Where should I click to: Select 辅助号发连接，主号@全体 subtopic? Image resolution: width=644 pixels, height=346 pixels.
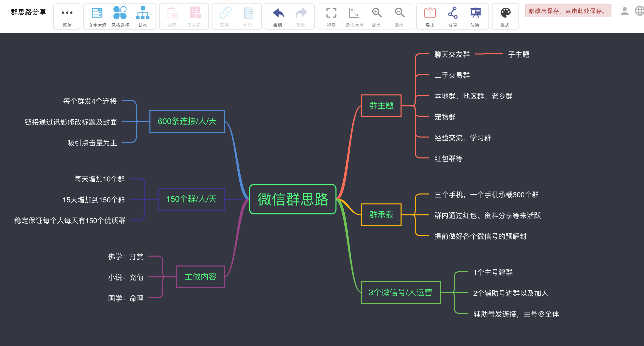pyautogui.click(x=516, y=314)
